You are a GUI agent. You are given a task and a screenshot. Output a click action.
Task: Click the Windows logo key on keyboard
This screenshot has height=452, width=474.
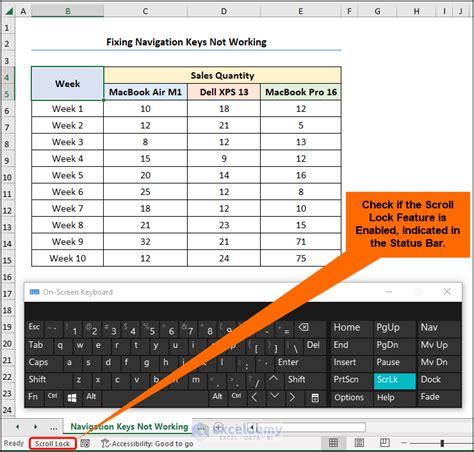[72, 397]
